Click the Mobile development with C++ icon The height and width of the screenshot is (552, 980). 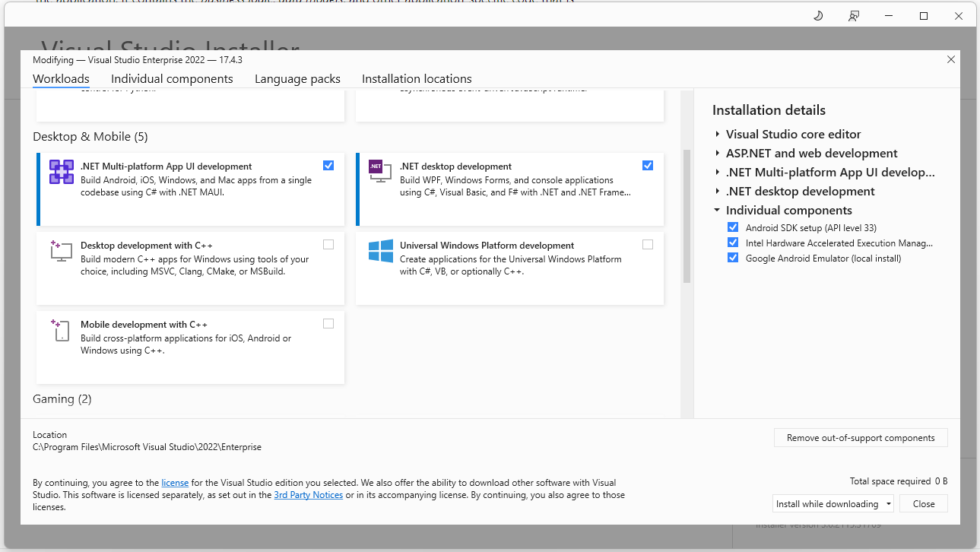pos(61,330)
